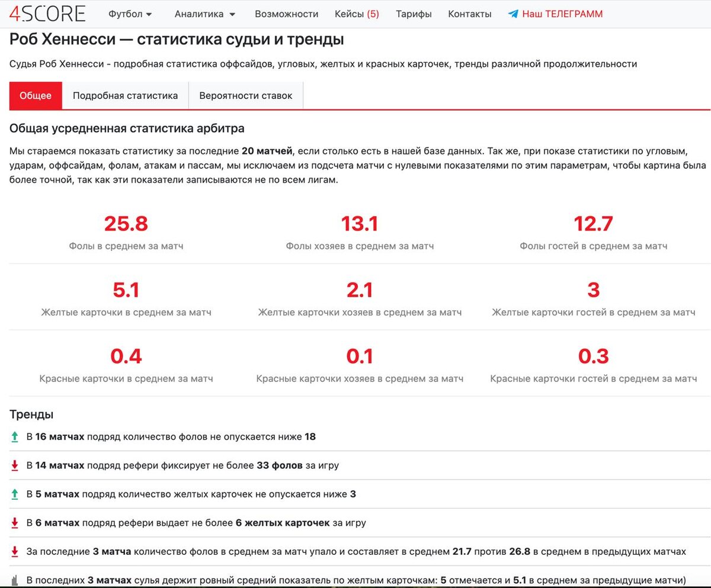711x588 pixels.
Task: Click the label Красные карточки гостей в среднем за матч
Action: 593,378
